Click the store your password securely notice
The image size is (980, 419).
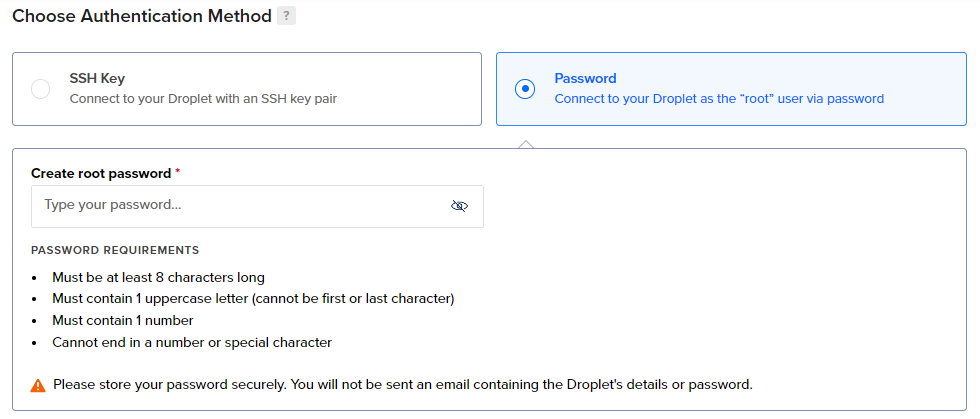pos(402,385)
